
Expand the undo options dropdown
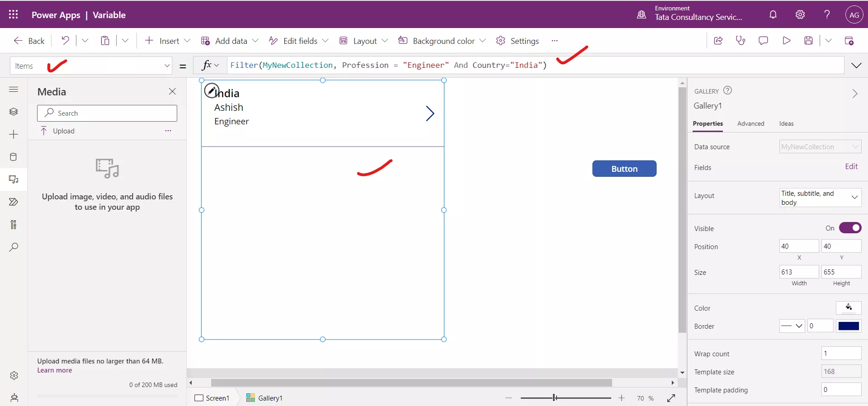tap(85, 41)
